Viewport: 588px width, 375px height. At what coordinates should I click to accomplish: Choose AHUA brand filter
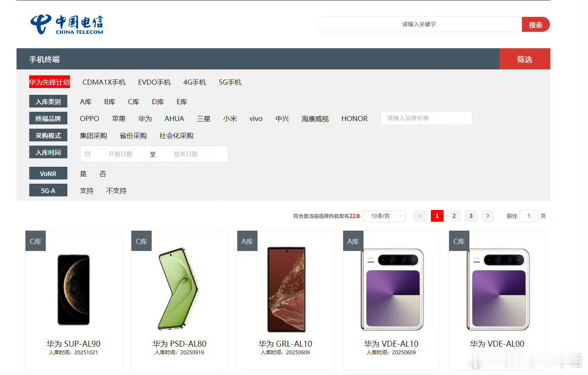click(174, 119)
